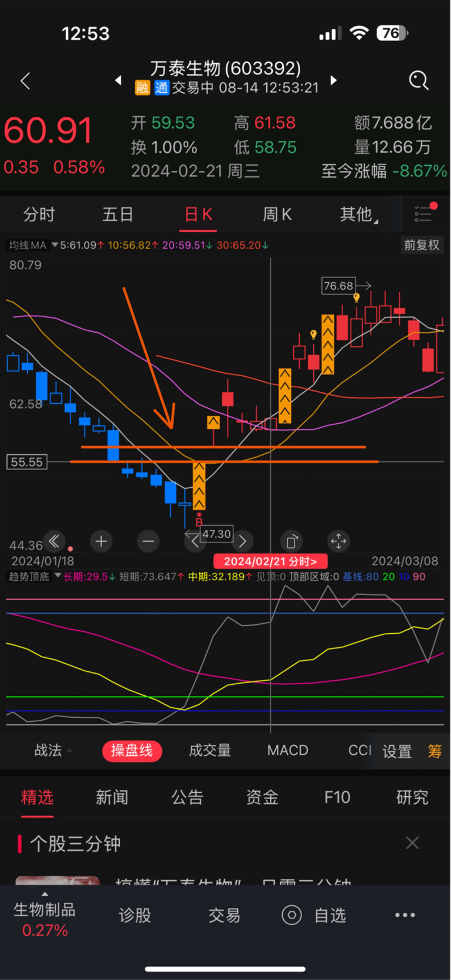Move the crosshair one candle right

click(x=242, y=541)
